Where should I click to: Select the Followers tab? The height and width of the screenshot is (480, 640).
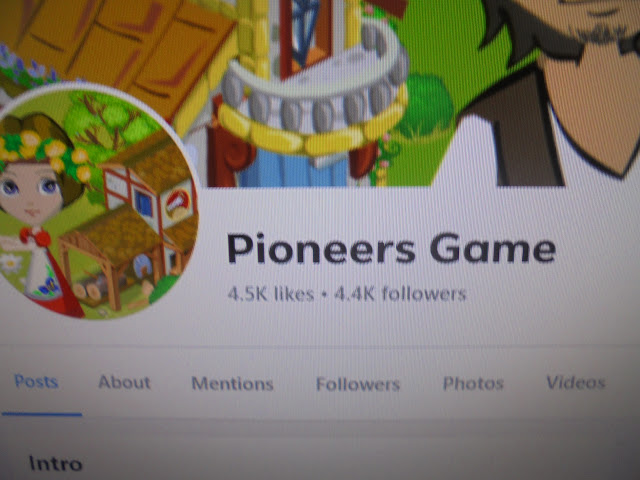358,384
